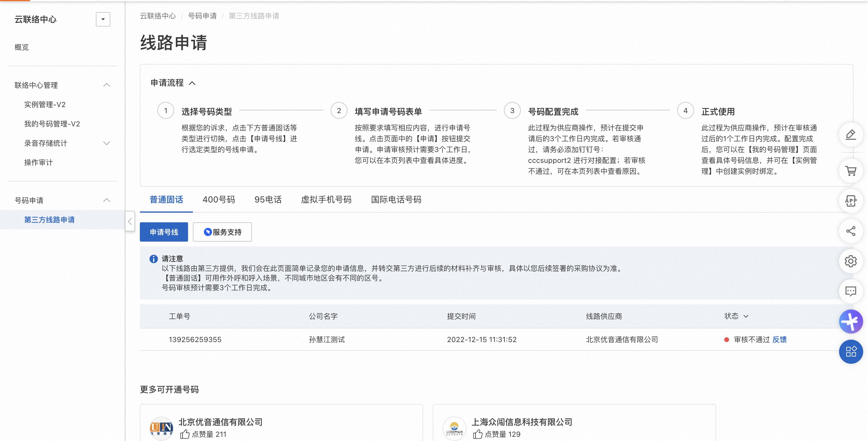
Task: Open the settings gear floating icon
Action: click(851, 261)
